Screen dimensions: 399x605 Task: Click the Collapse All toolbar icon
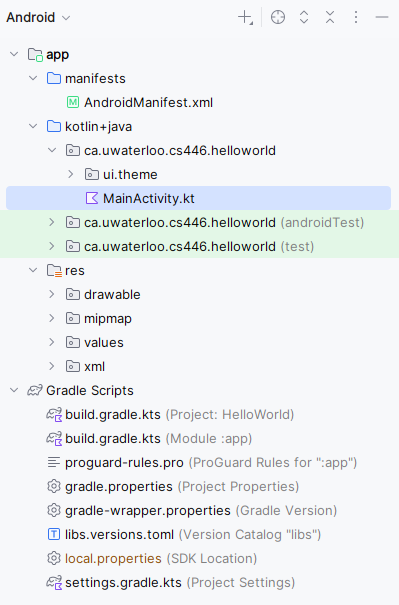330,17
